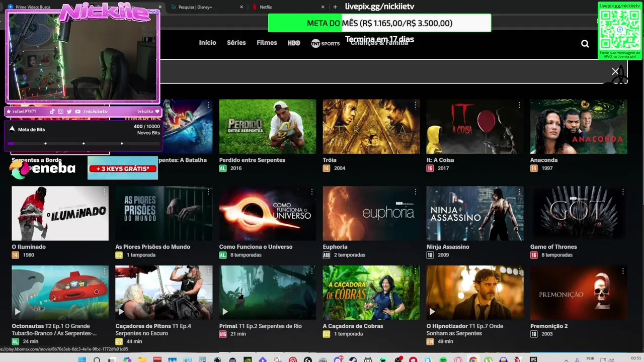
Task: Open options menu on Anaconda card
Action: [x=623, y=105]
